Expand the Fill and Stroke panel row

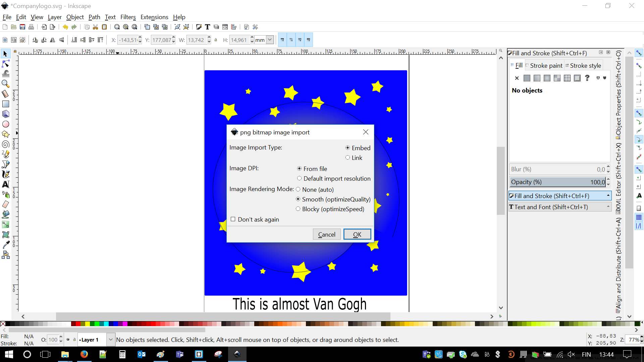[560, 196]
